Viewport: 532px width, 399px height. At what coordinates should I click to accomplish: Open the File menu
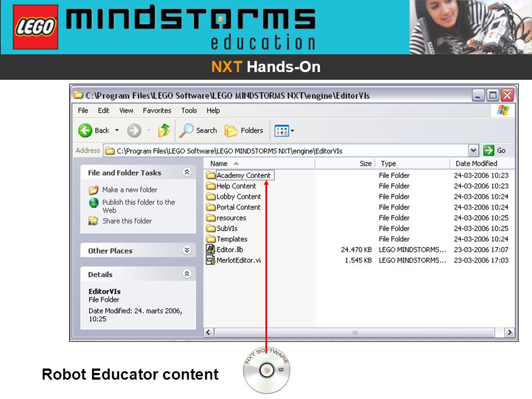[x=83, y=111]
